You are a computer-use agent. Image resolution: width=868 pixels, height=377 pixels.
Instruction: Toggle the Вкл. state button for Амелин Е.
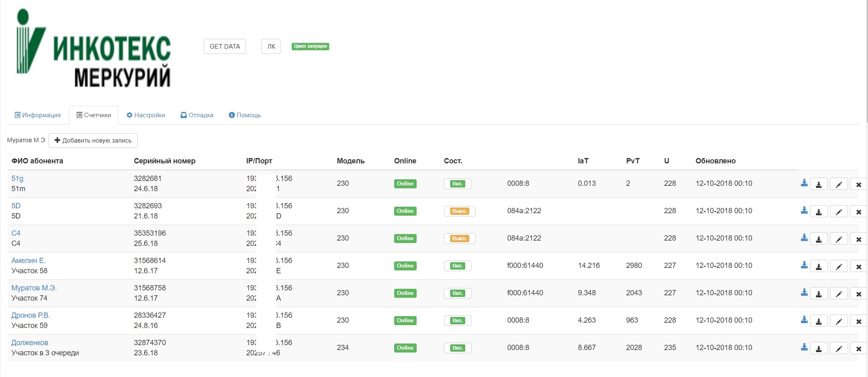[x=457, y=266]
